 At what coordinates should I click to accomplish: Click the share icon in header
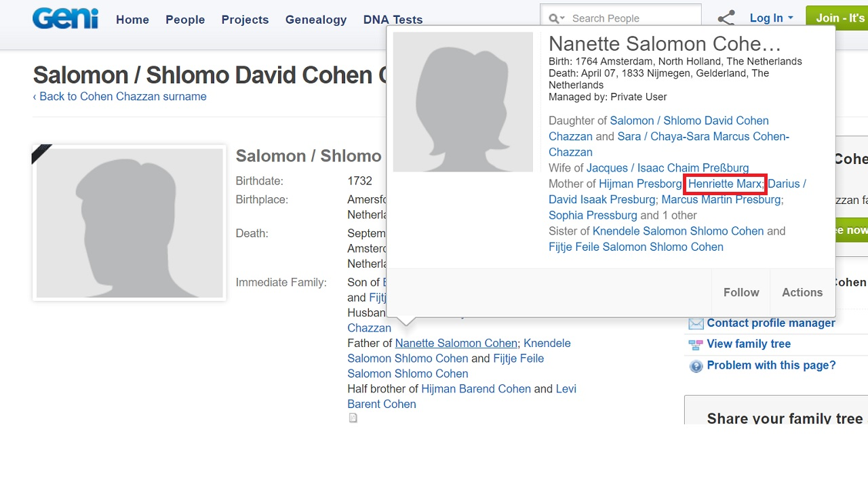(x=726, y=18)
